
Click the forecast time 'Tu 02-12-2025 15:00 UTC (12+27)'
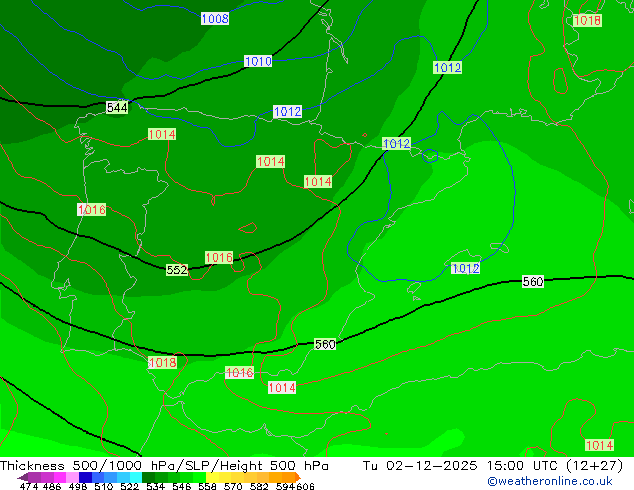pyautogui.click(x=493, y=466)
